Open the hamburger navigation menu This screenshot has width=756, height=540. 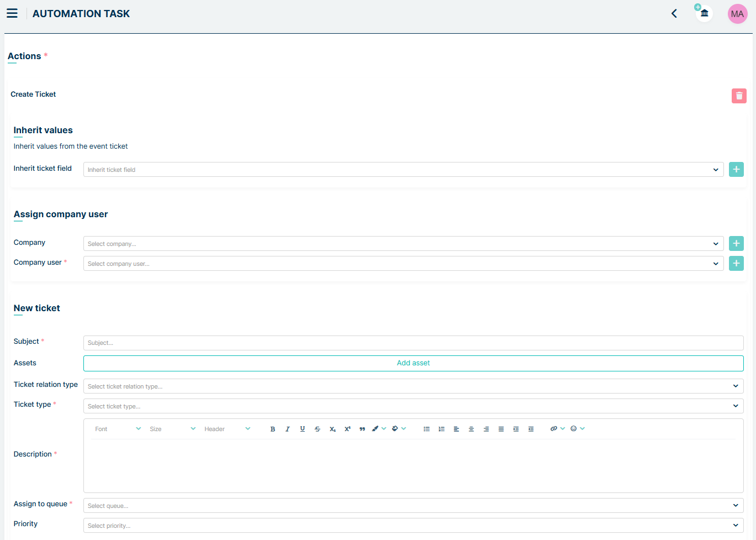click(12, 13)
